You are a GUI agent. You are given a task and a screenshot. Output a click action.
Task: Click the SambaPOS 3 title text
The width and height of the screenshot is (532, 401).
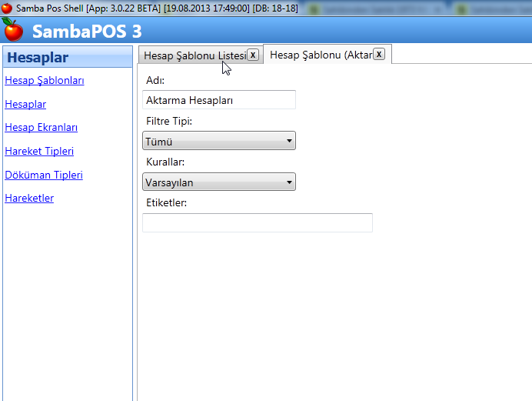(87, 32)
